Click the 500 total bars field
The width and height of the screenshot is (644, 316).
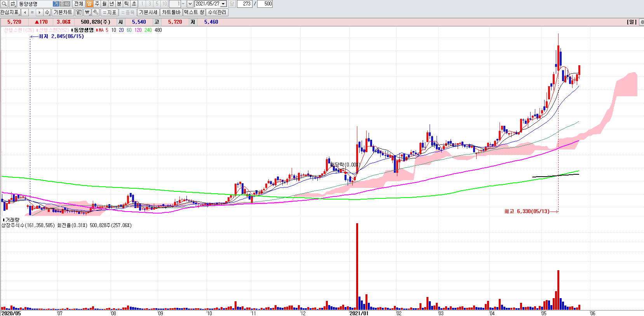click(x=265, y=4)
